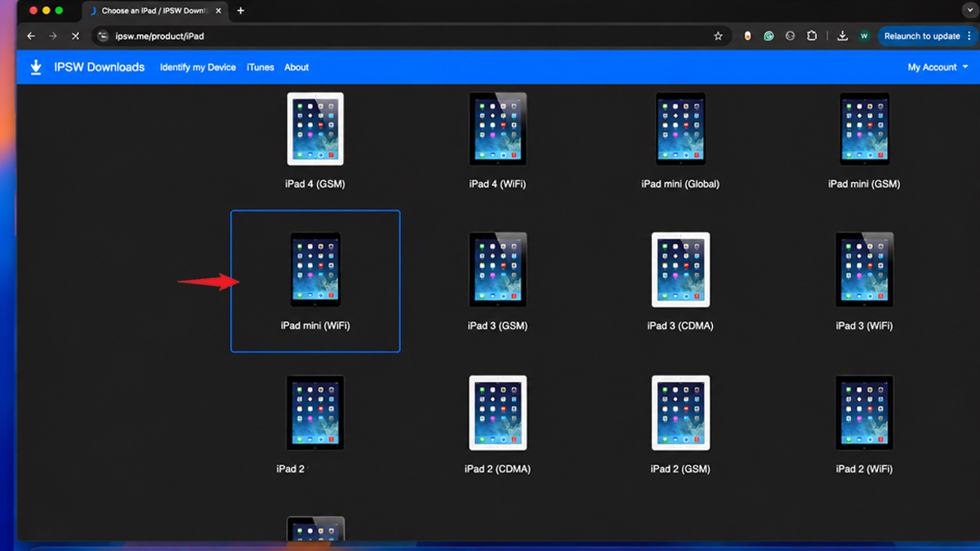Go to the iTunes menu item
The height and width of the screenshot is (551, 980).
261,67
